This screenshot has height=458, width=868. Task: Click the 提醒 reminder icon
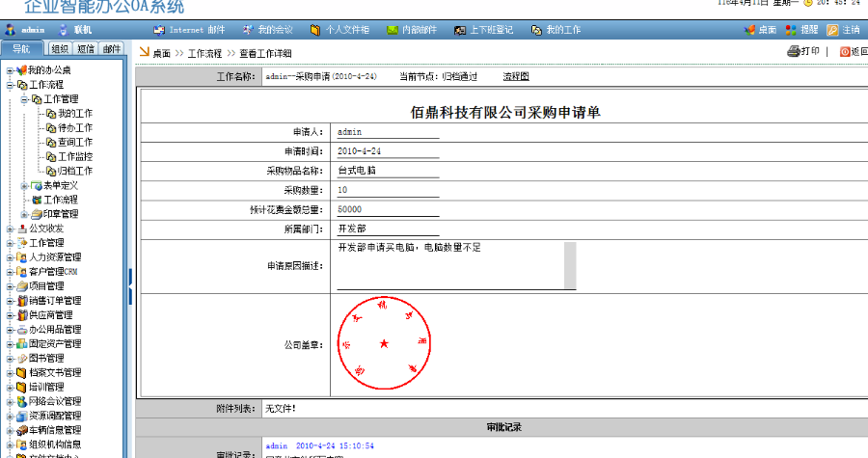(x=791, y=30)
